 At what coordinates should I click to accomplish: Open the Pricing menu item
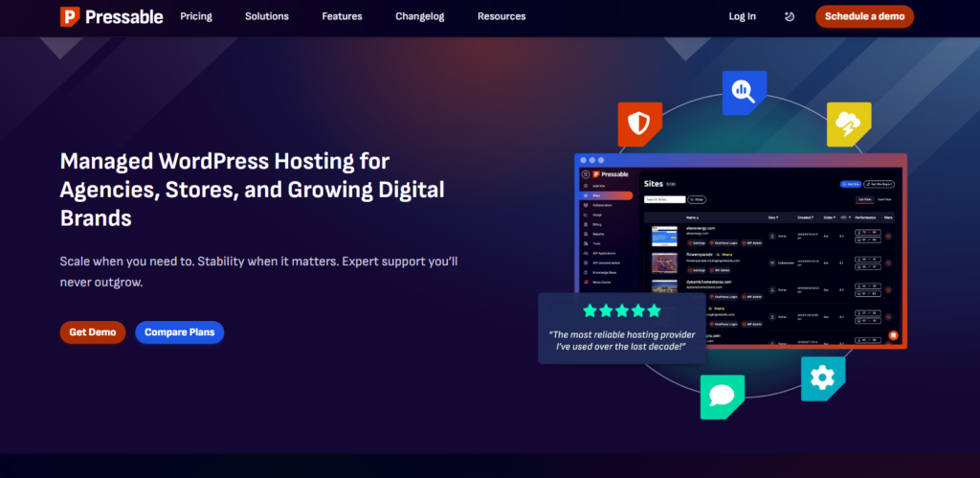pos(196,16)
